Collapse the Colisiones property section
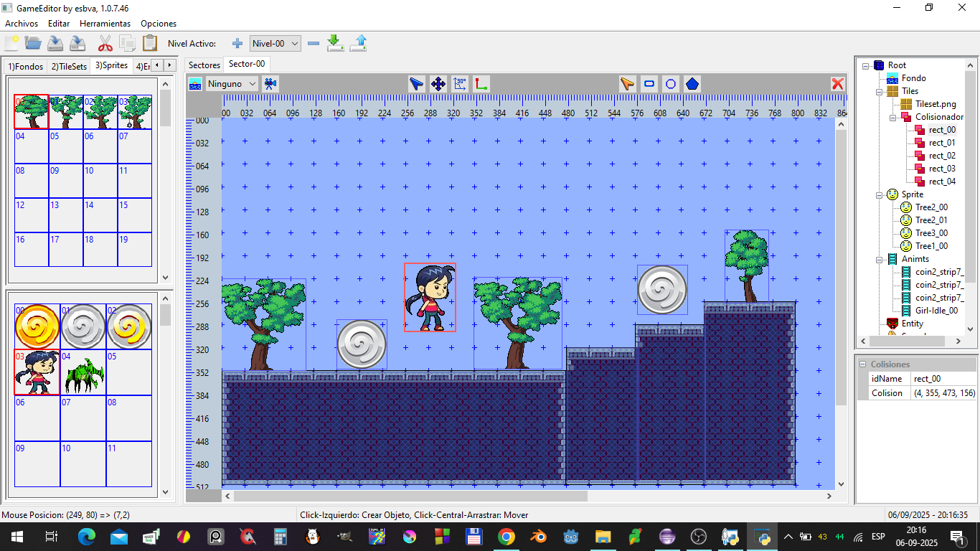 coord(862,364)
